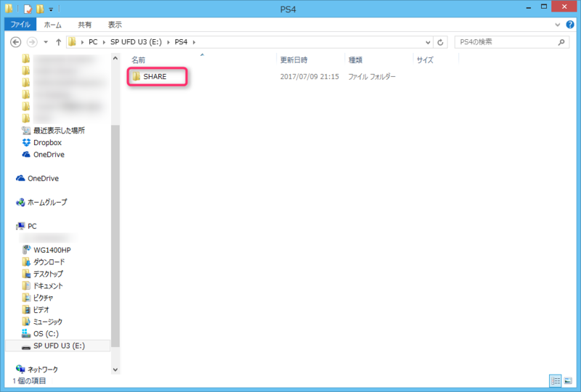The width and height of the screenshot is (581, 392).
Task: Click PS4 in the address breadcrumb
Action: 181,42
